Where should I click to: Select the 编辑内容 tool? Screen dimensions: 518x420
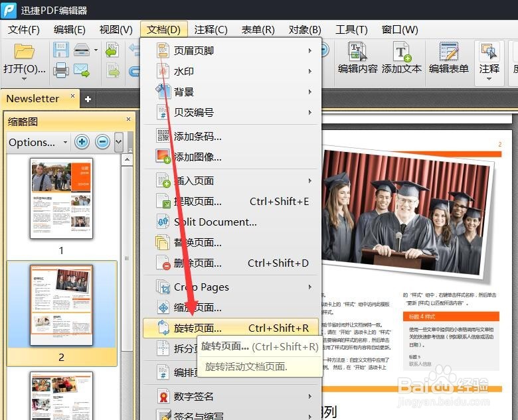coord(357,58)
